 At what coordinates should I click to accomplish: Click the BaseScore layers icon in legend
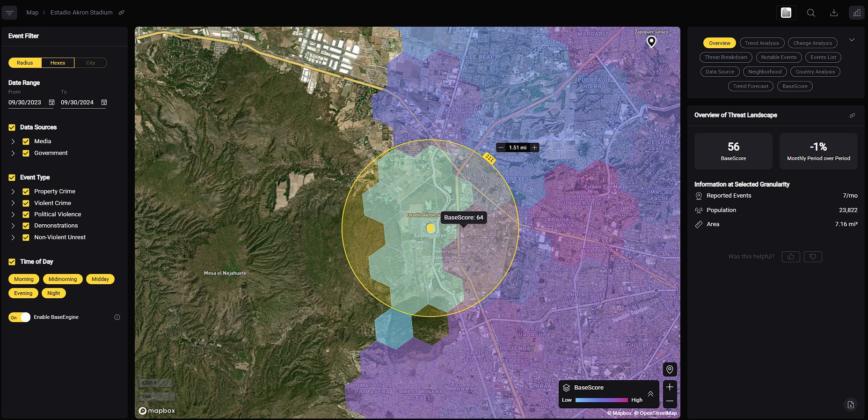click(x=566, y=388)
